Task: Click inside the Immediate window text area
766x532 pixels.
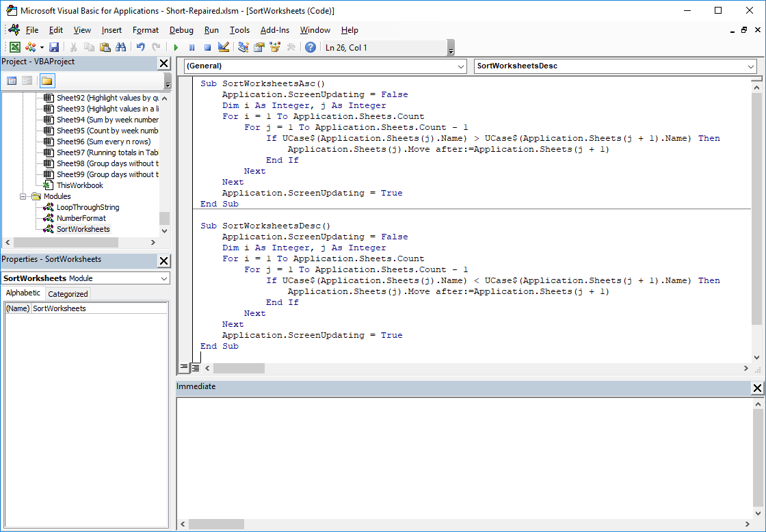Action: pyautogui.click(x=464, y=460)
